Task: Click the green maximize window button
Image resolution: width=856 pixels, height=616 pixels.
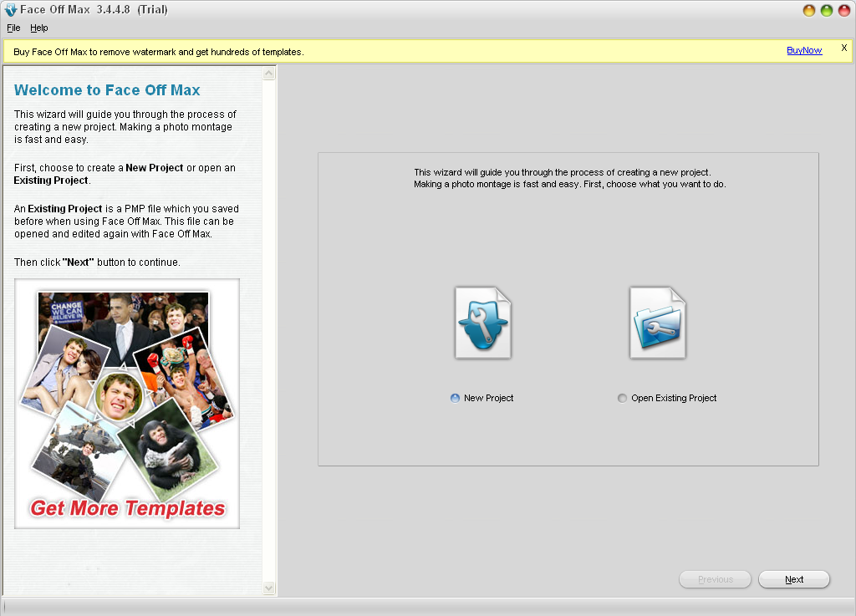Action: tap(827, 10)
